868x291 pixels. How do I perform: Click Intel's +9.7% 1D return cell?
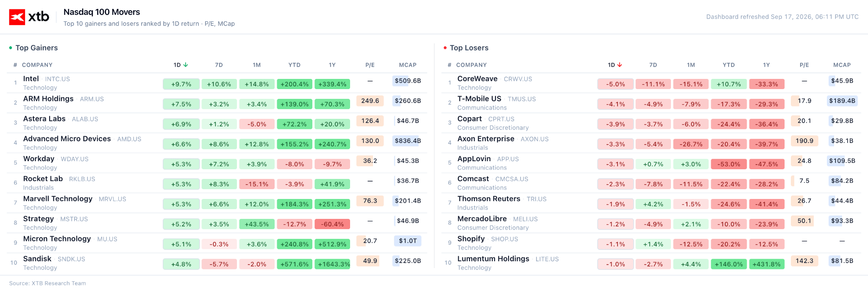coord(181,84)
